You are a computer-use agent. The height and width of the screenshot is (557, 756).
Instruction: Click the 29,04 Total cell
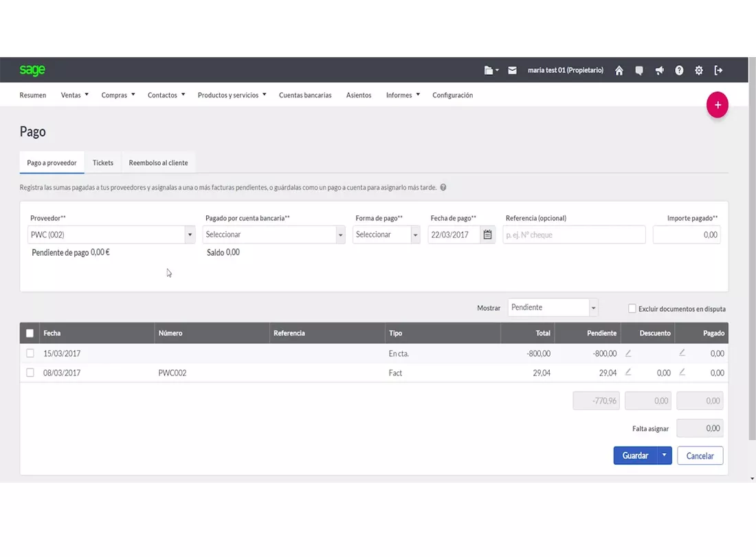(542, 373)
